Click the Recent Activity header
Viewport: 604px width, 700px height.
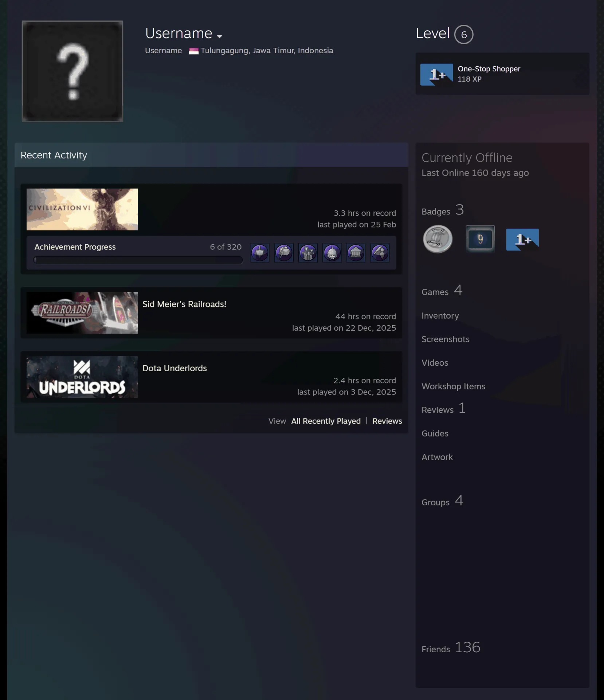(x=211, y=155)
